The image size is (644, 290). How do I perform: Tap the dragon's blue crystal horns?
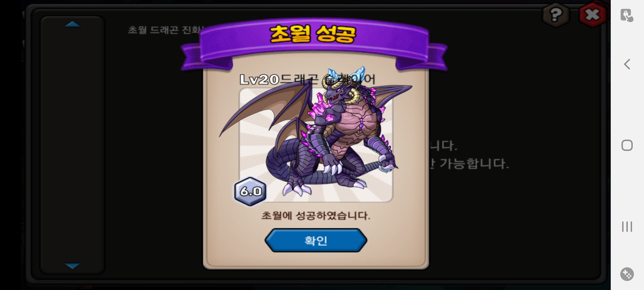tap(346, 75)
